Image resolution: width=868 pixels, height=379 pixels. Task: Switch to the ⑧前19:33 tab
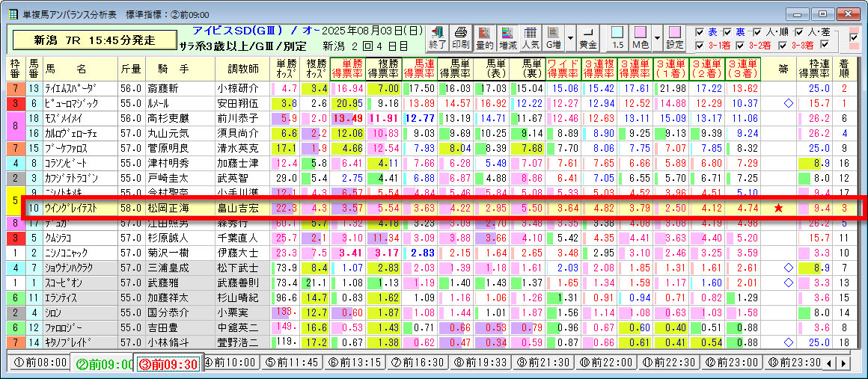[x=480, y=363]
